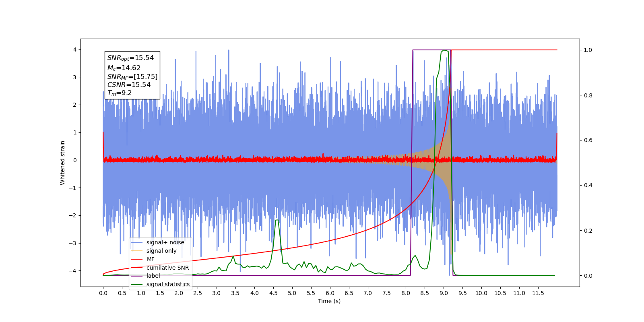Click the left y-axis tick label 0
This screenshot has width=644, height=322.
tap(75, 160)
